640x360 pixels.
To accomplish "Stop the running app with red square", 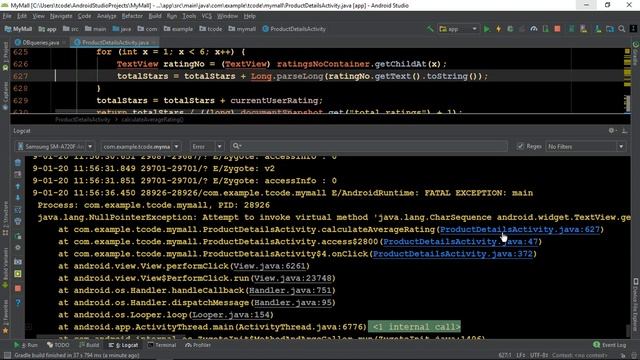I will [557, 29].
